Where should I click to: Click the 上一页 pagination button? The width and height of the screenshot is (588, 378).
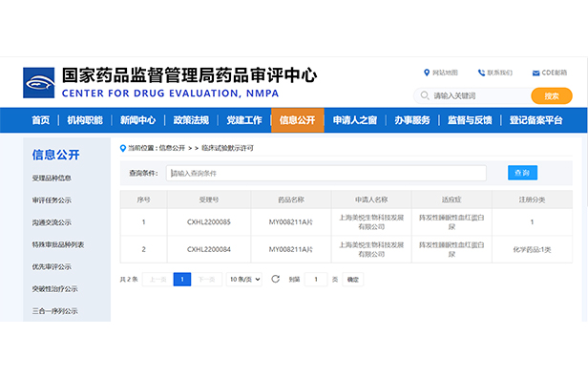pos(157,280)
